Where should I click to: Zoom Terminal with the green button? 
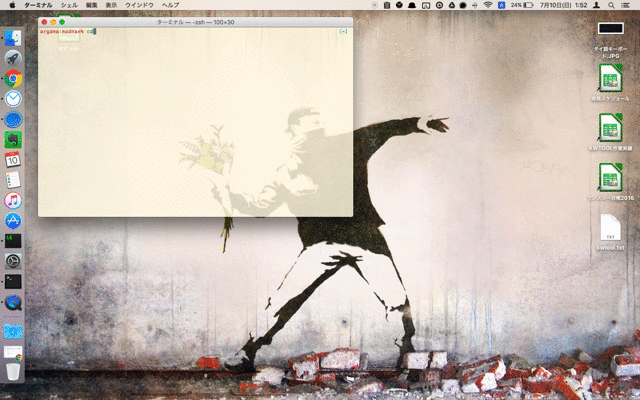(62, 22)
